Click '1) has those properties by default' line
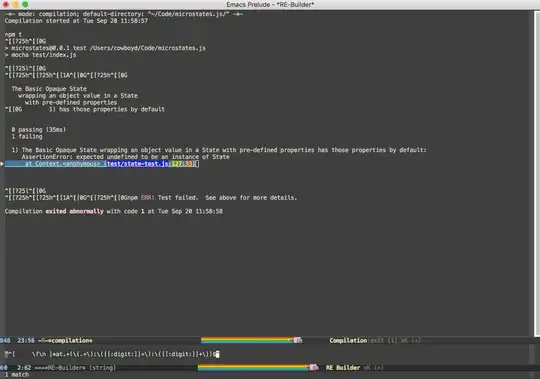The image size is (540, 379). [106, 109]
